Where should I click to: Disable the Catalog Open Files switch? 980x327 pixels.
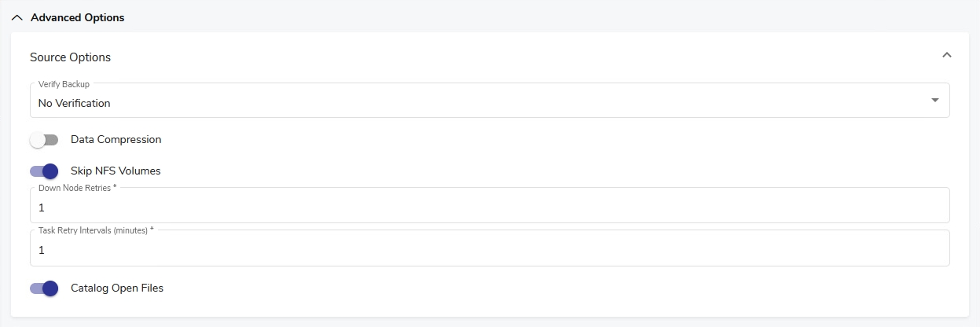44,288
